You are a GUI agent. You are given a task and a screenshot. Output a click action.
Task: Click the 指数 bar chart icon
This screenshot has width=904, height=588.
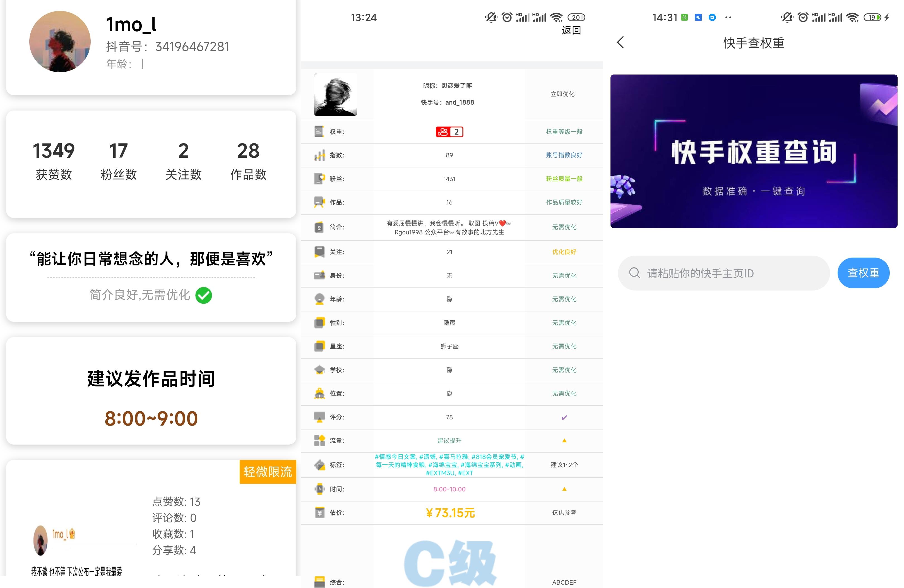pos(319,155)
